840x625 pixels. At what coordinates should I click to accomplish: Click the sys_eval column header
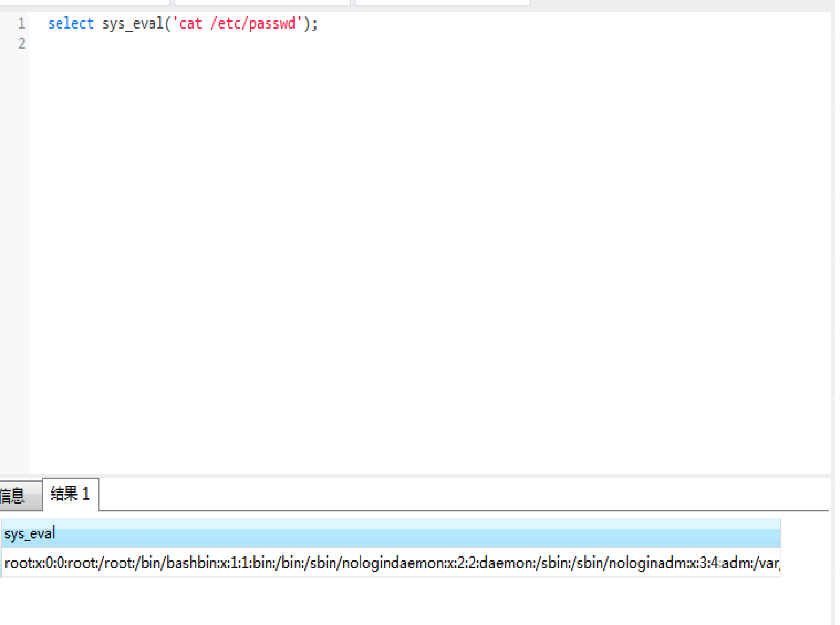click(x=30, y=534)
